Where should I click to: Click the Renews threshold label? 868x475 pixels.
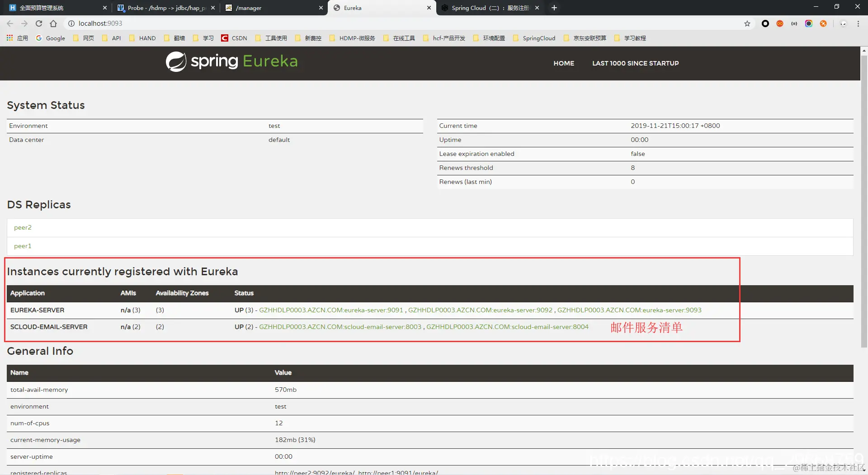(x=466, y=168)
